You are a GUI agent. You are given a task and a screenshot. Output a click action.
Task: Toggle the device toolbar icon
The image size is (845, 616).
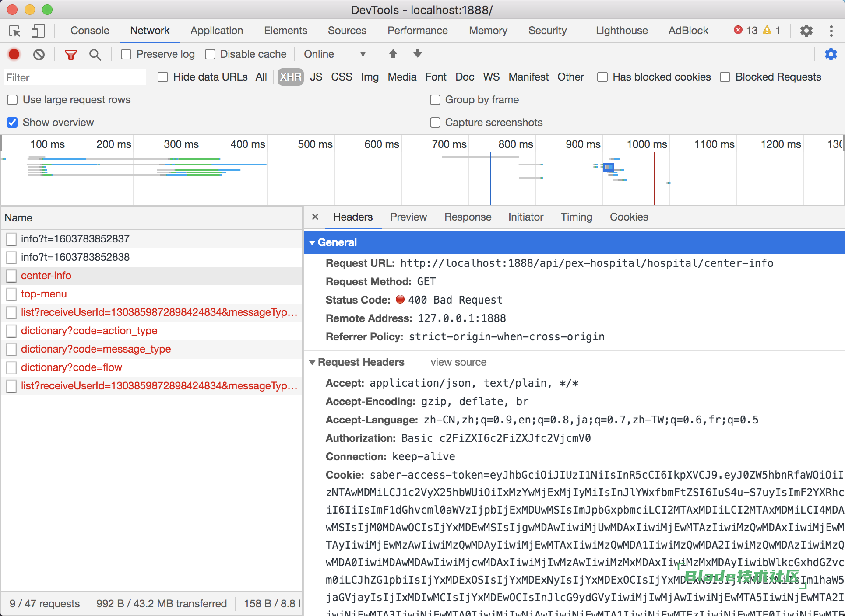38,31
